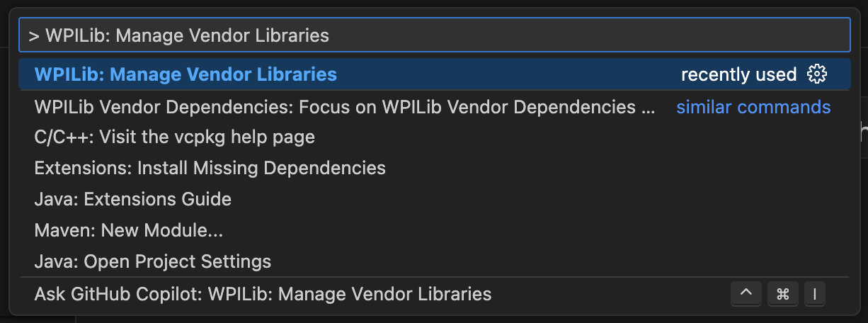This screenshot has width=868, height=323.
Task: Click the Command (⌘) key badge
Action: point(782,294)
